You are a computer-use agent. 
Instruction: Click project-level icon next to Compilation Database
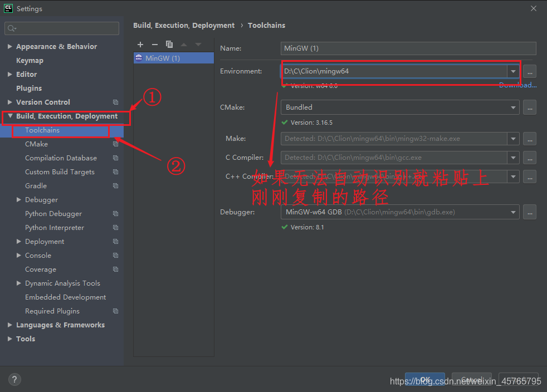pyautogui.click(x=115, y=158)
